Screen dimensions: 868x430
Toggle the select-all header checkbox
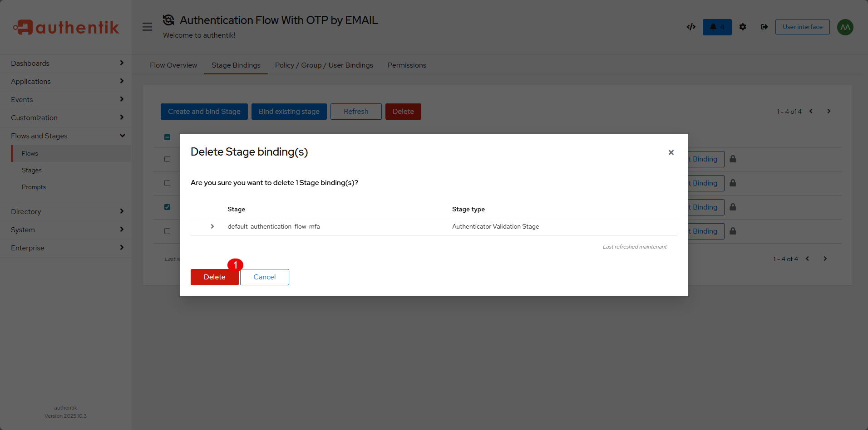click(x=168, y=137)
